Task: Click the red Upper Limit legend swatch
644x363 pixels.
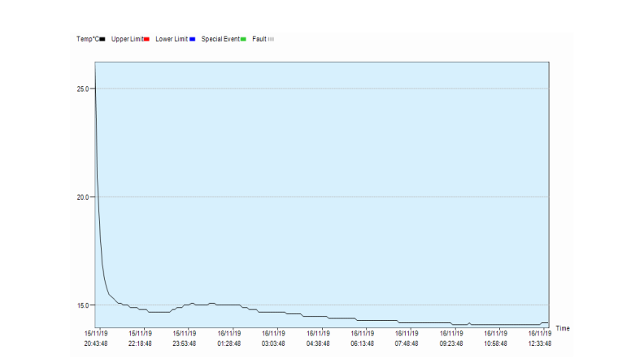Action: (x=146, y=39)
